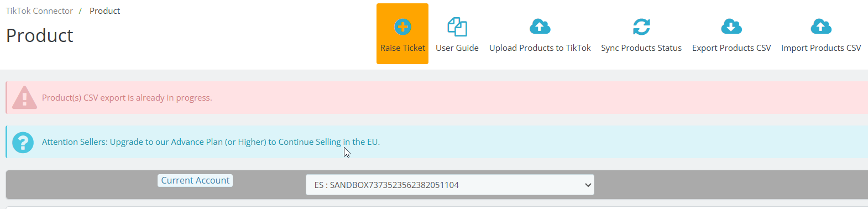868x209 pixels.
Task: Go to TikTok Connector breadcrumb link
Action: (39, 11)
